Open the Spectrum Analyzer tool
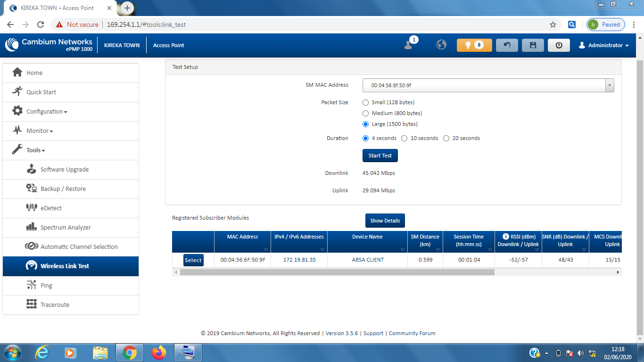644x362 pixels. click(x=66, y=228)
